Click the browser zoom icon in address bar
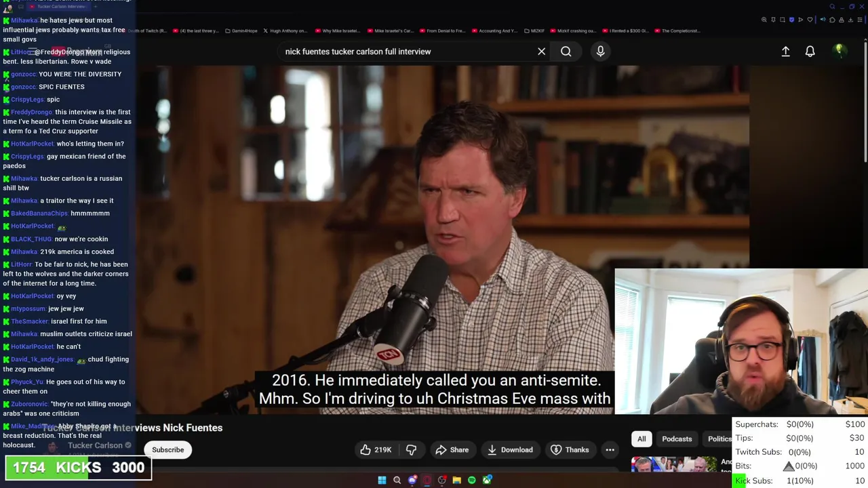Viewport: 868px width, 488px height. [x=764, y=20]
